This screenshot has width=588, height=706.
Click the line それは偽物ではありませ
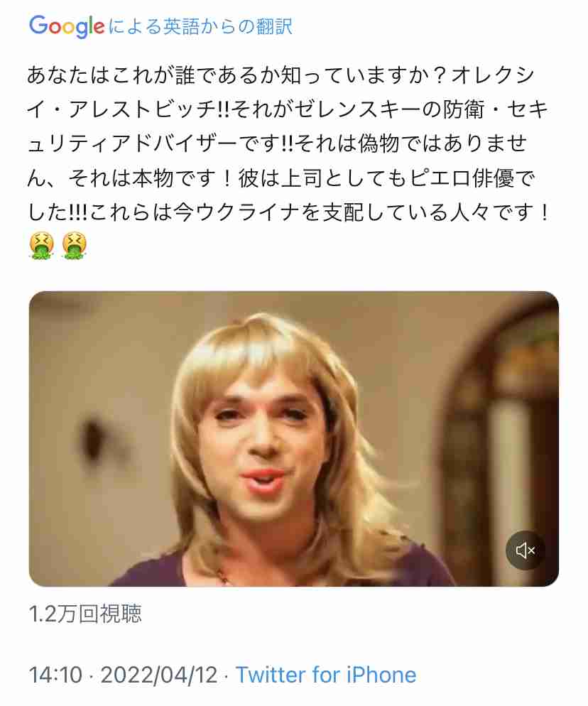(411, 144)
